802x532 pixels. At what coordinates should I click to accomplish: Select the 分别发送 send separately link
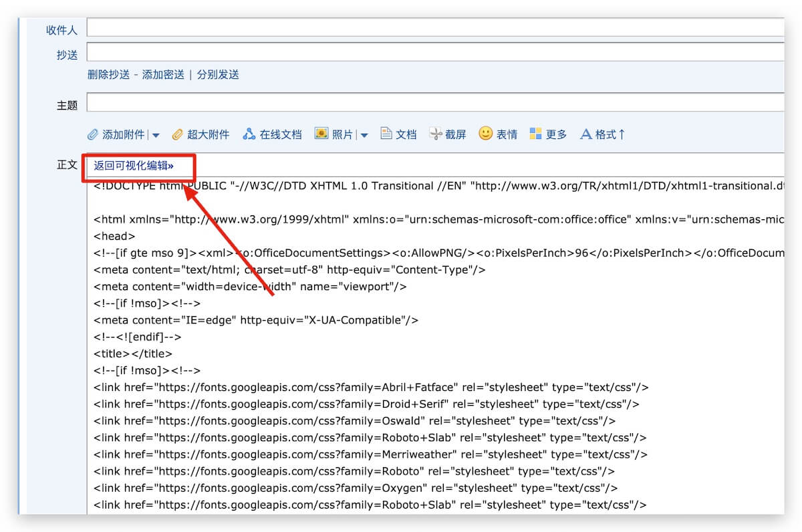click(x=218, y=74)
